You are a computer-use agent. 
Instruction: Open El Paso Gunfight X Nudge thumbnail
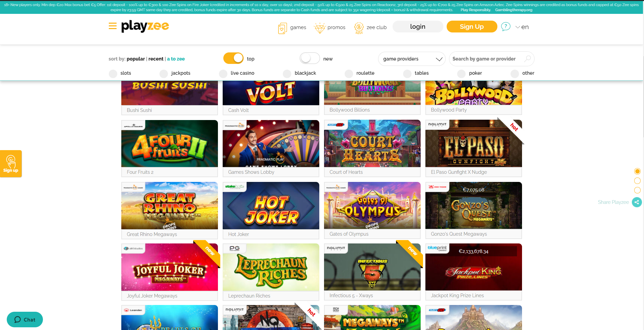(474, 143)
